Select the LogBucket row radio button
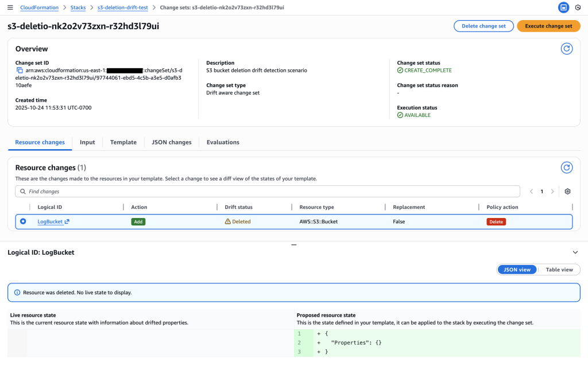 click(x=23, y=221)
